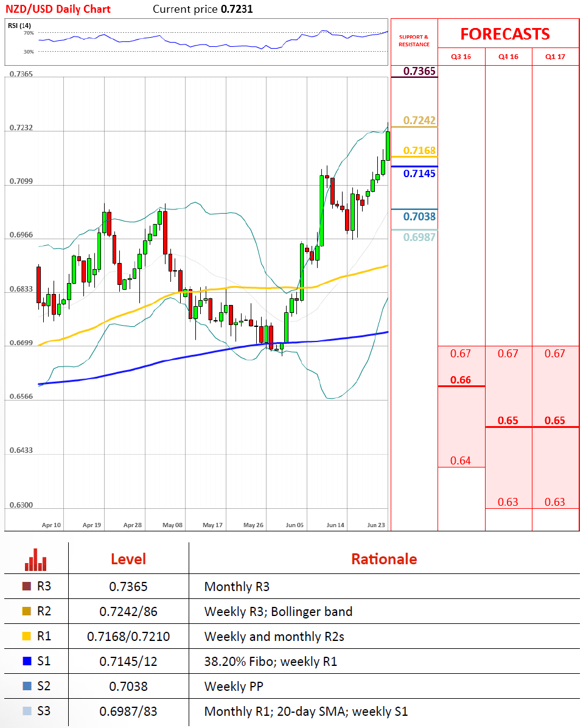Image resolution: width=586 pixels, height=728 pixels.
Task: Click the 0.6833 price axis label
Action: click(21, 289)
